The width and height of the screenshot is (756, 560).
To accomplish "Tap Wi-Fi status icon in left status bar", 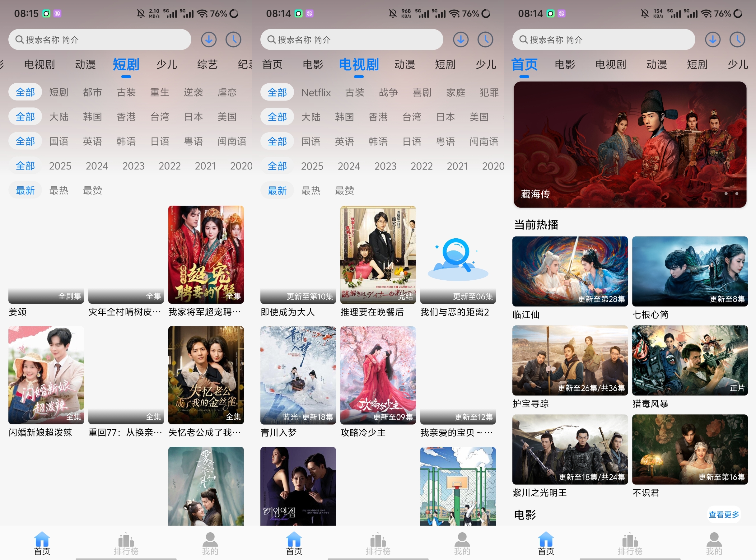I will [203, 14].
